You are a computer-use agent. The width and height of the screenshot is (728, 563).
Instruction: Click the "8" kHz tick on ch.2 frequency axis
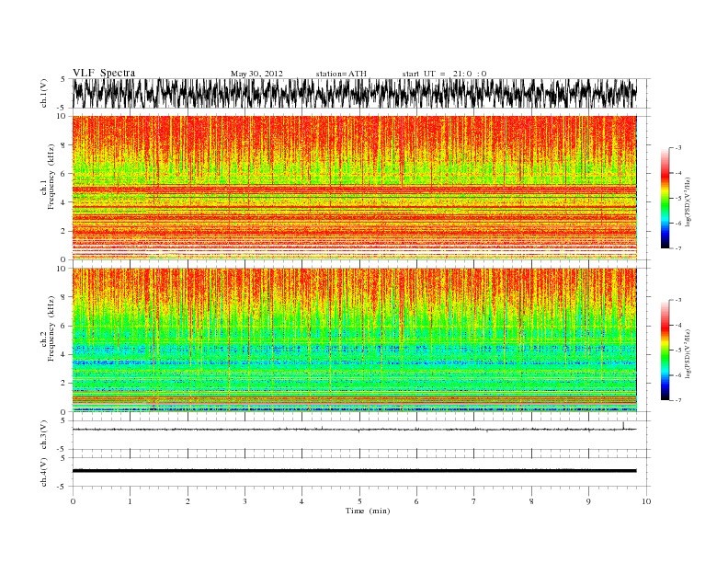(64, 297)
